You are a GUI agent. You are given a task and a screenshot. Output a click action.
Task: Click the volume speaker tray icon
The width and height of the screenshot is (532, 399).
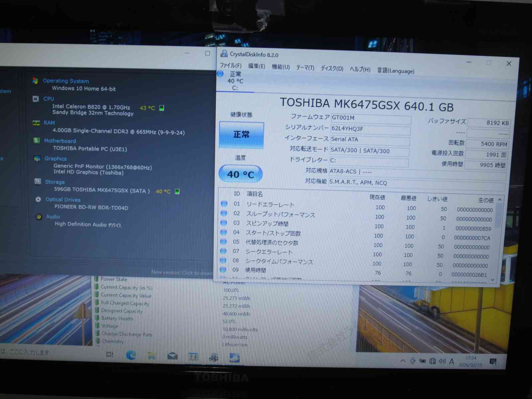[442, 361]
